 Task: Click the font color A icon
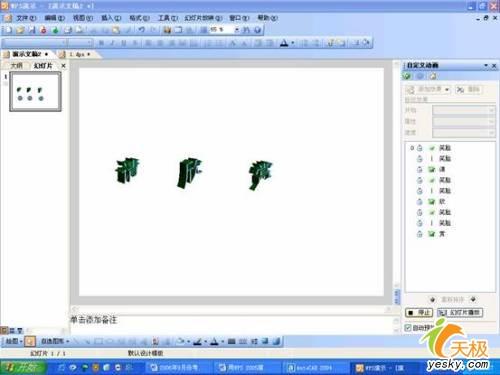click(x=284, y=43)
